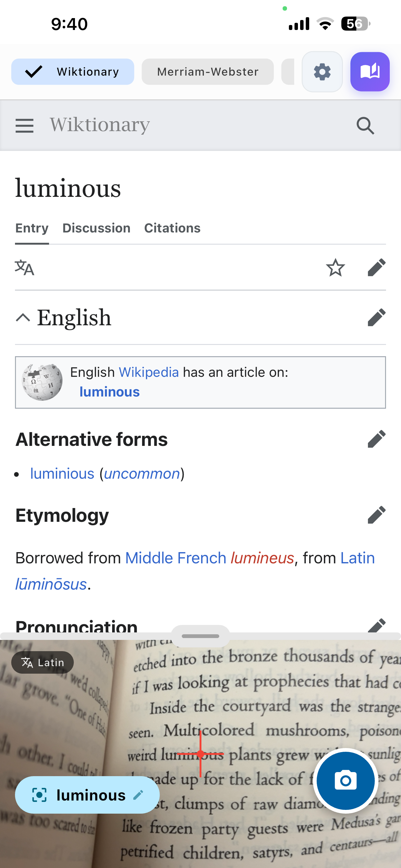Screen dimensions: 401x868
Task: Open the interlanguage selector icon
Action: (25, 267)
